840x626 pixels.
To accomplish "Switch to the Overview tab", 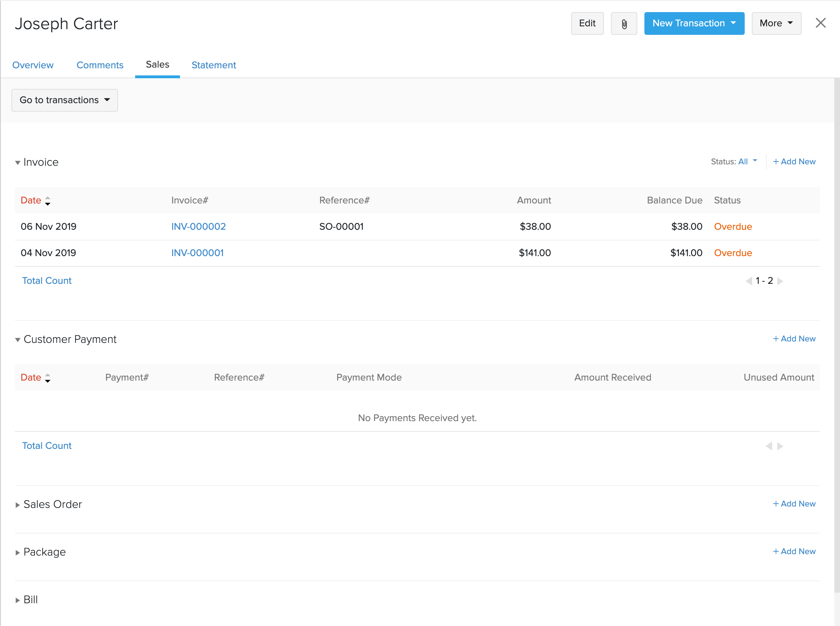I will point(33,65).
